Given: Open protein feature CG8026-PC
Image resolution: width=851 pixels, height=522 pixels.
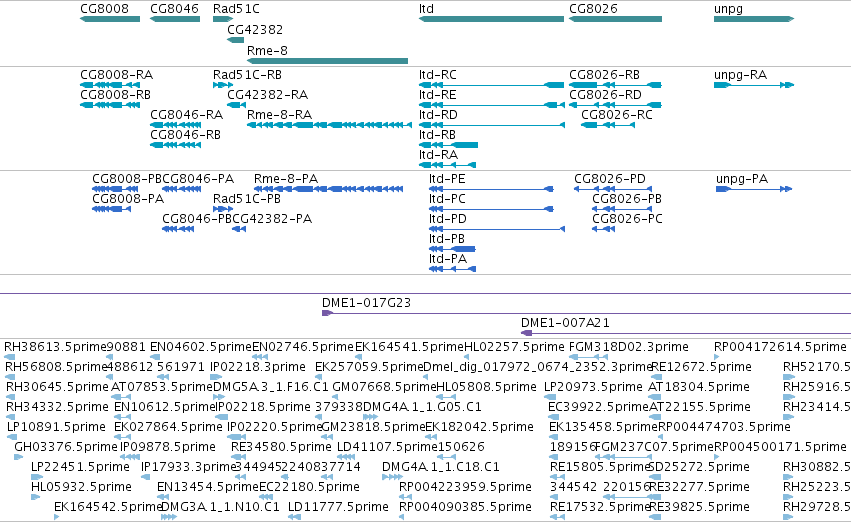Looking at the screenshot, I should pyautogui.click(x=604, y=229).
